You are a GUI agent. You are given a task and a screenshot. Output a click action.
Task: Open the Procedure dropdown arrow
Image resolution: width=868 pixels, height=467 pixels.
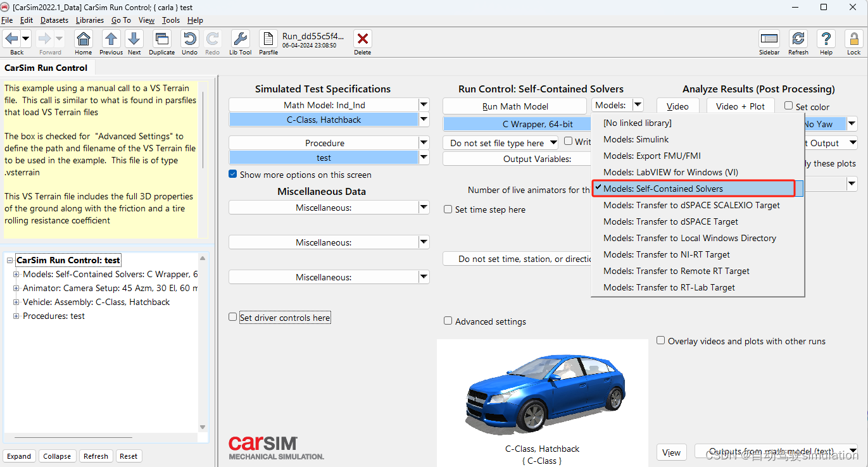pyautogui.click(x=424, y=143)
